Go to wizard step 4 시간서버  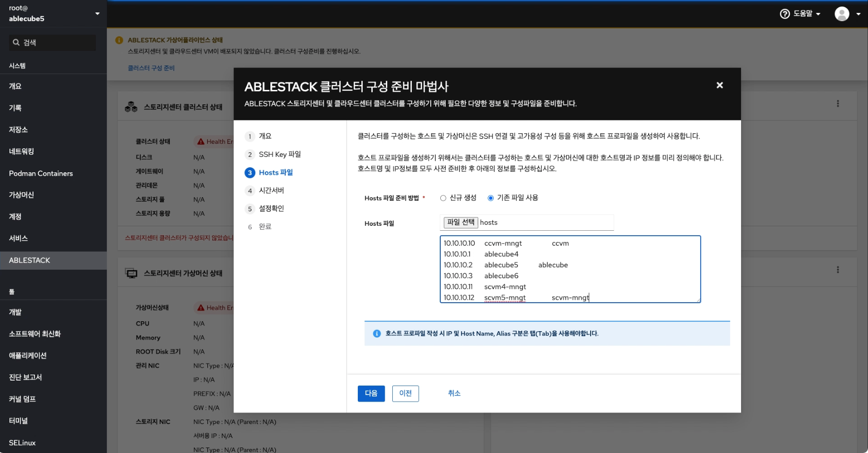click(264, 190)
